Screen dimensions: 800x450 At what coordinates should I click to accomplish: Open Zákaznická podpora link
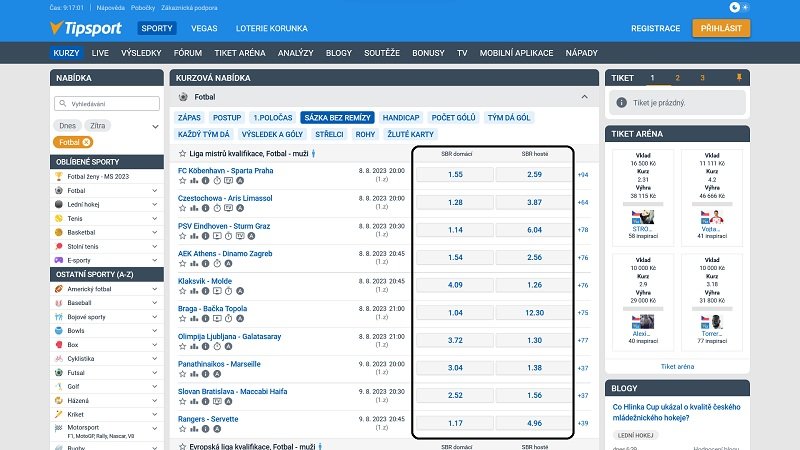coord(189,8)
